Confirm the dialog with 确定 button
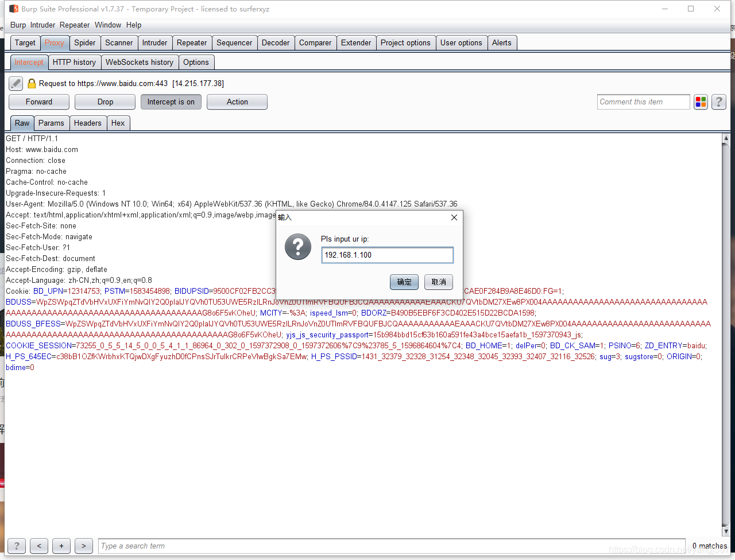Viewport: 735px width, 560px height. [x=404, y=282]
